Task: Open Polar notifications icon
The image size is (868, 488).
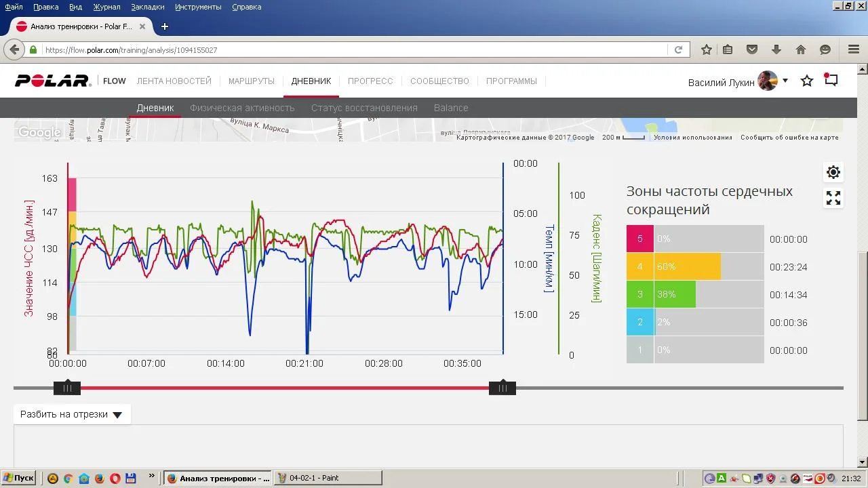Action: click(831, 80)
